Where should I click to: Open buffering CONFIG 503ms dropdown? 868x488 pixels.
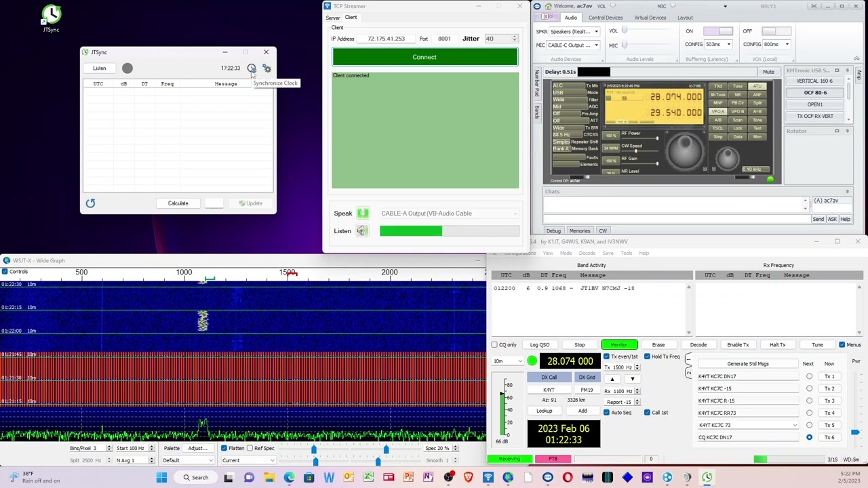(718, 45)
